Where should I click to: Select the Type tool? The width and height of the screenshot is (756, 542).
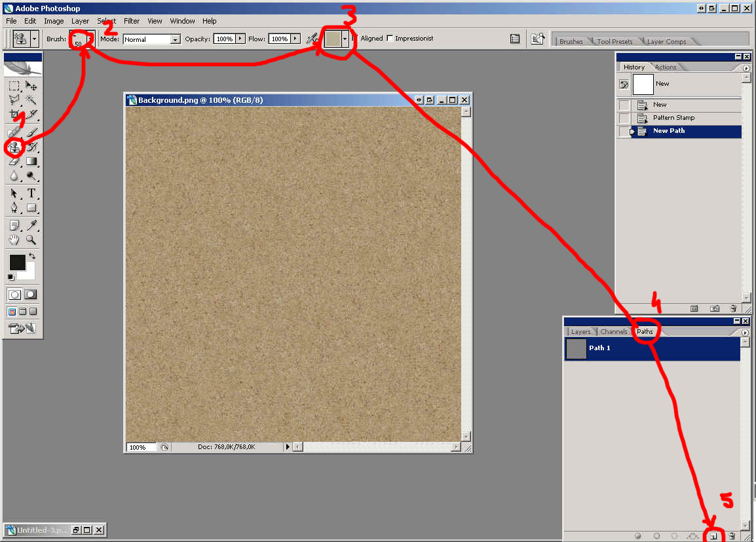click(x=31, y=193)
